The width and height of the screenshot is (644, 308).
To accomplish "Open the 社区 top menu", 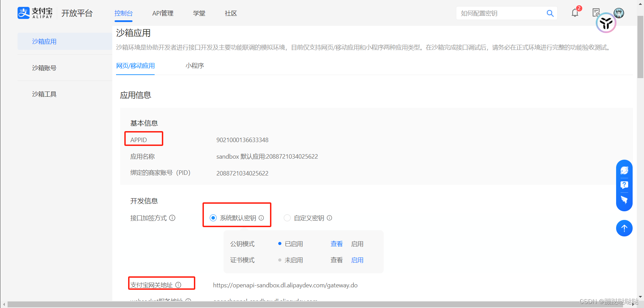I will [x=231, y=13].
